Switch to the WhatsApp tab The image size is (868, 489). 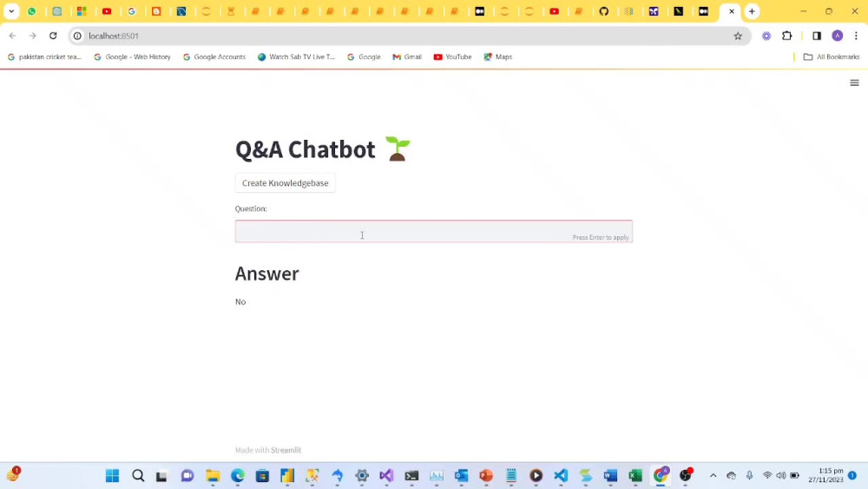(32, 11)
